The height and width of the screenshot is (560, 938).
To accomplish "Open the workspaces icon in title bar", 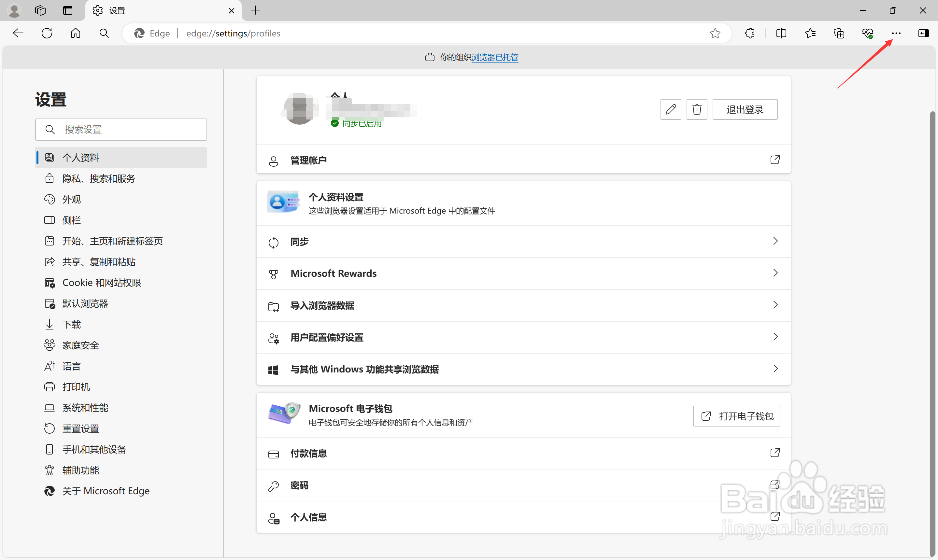I will tap(40, 10).
